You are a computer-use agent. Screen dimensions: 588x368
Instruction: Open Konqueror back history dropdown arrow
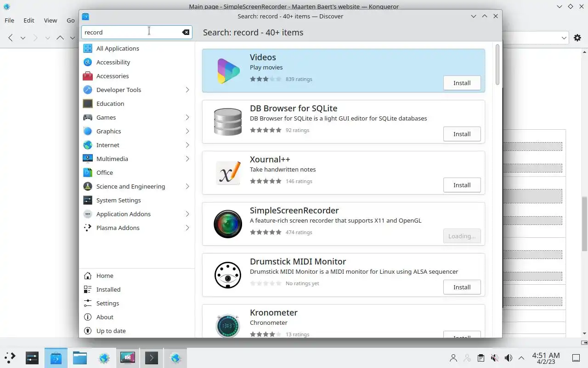click(x=23, y=38)
